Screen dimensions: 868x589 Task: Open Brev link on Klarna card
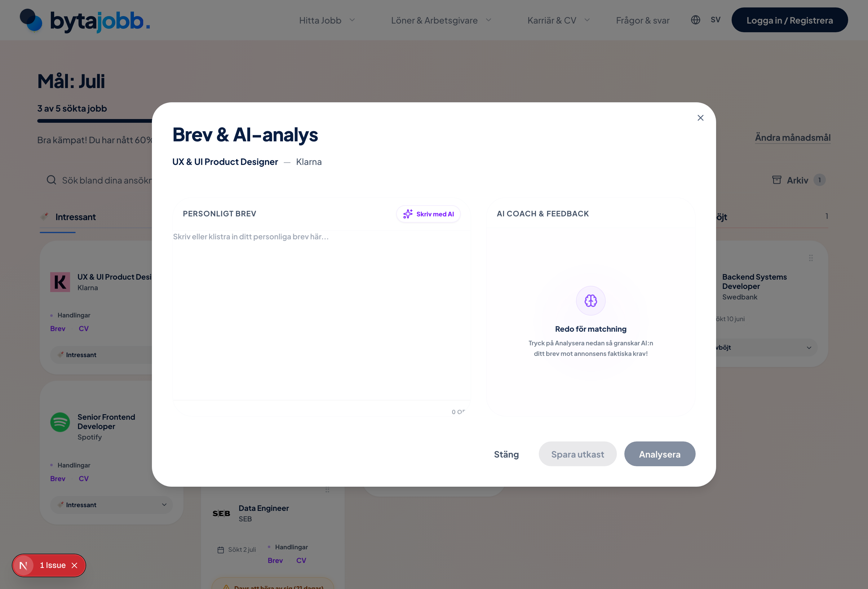pyautogui.click(x=58, y=329)
